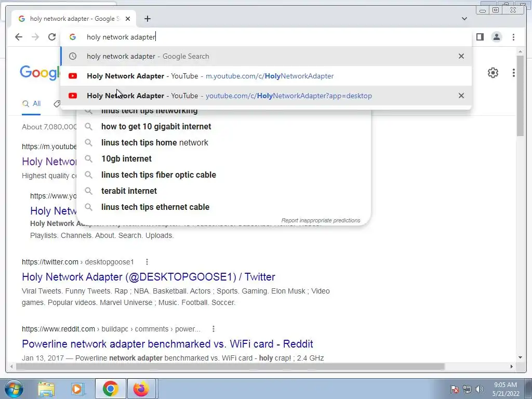Choose 'linus tech tips home network' suggestion
The width and height of the screenshot is (532, 399).
tap(224, 142)
